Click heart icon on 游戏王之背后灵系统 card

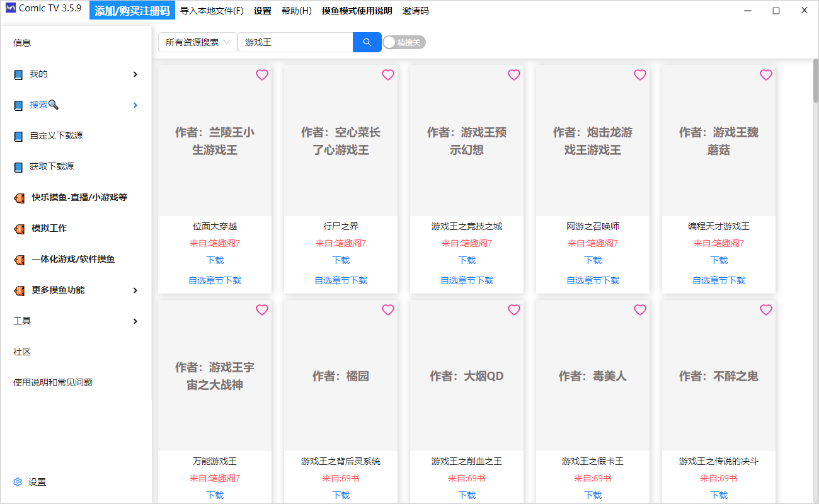tap(388, 310)
